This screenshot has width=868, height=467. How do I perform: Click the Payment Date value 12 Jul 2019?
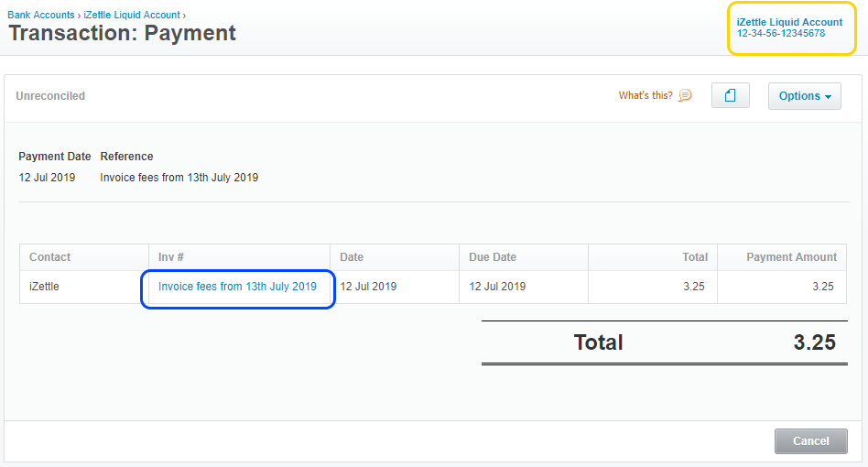pyautogui.click(x=47, y=178)
